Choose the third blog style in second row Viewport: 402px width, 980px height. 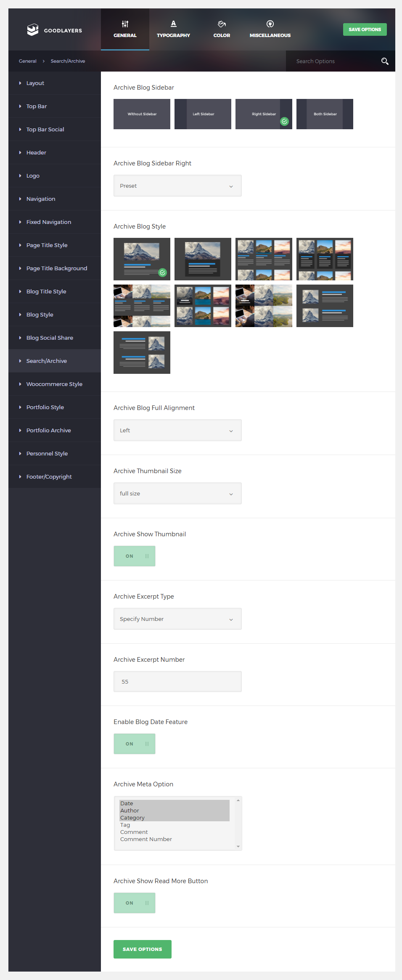pyautogui.click(x=264, y=306)
